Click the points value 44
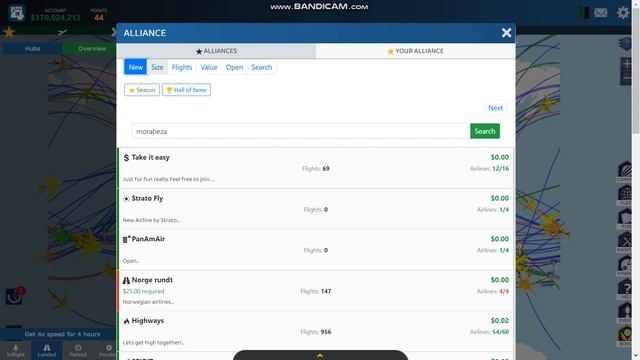The width and height of the screenshot is (640, 360). (x=99, y=18)
